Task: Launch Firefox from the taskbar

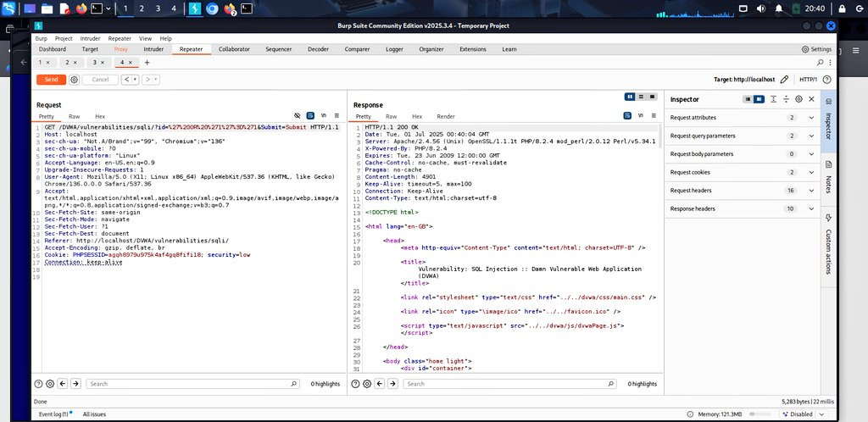Action: tap(81, 8)
